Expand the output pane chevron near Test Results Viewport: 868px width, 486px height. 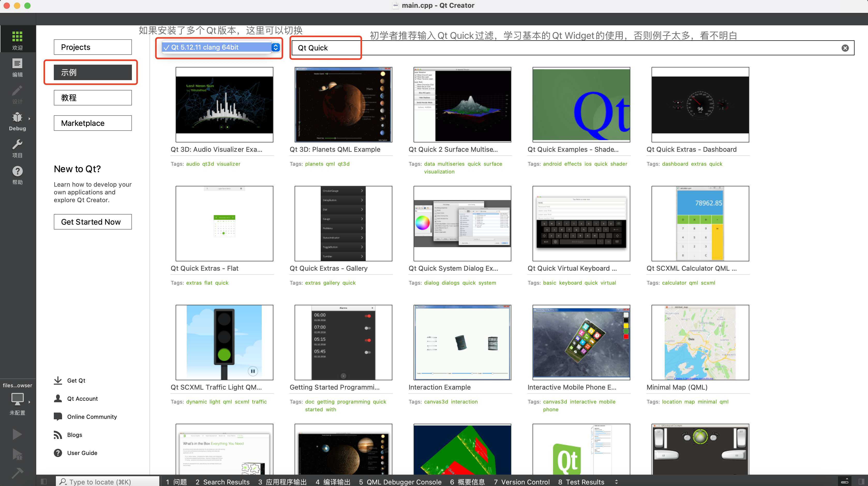tap(617, 482)
